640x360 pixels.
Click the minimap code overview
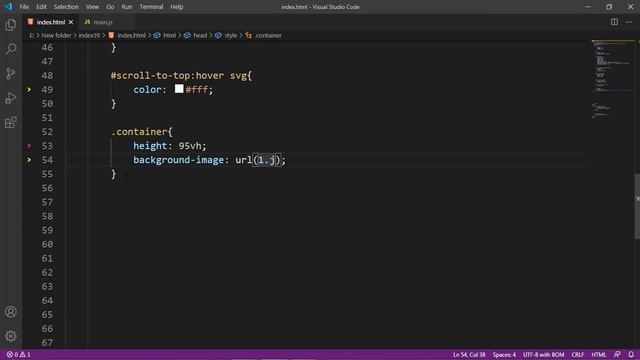[x=612, y=80]
